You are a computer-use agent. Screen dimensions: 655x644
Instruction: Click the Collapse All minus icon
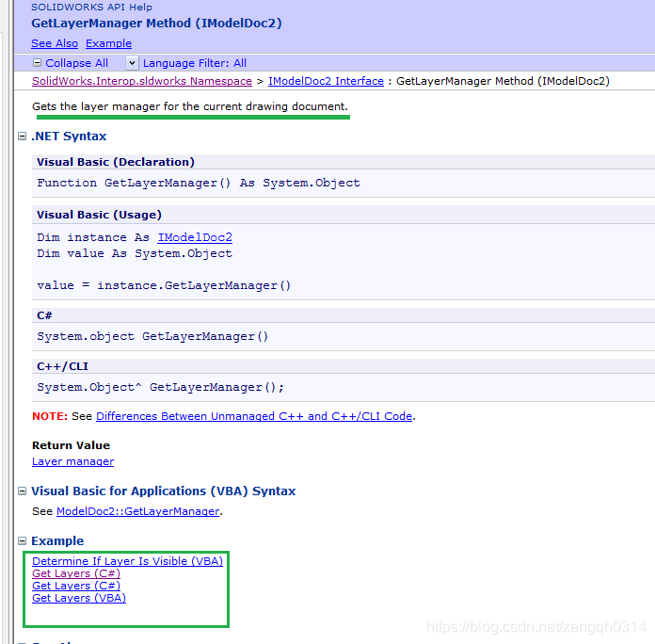coord(38,63)
